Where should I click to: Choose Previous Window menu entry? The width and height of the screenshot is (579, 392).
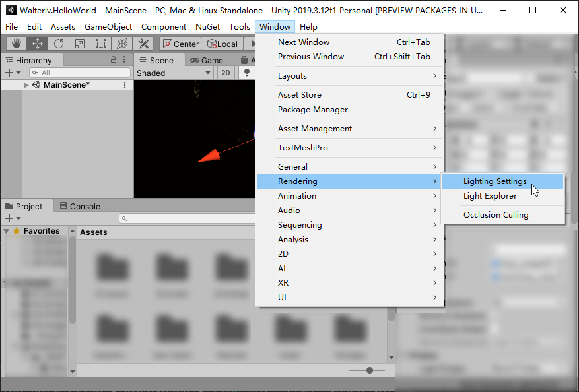(350, 57)
